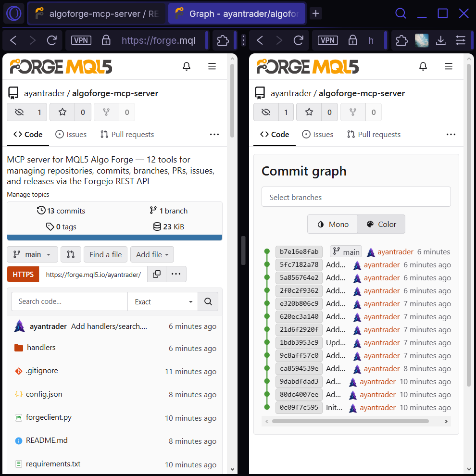Click the Find a file button

(x=106, y=254)
